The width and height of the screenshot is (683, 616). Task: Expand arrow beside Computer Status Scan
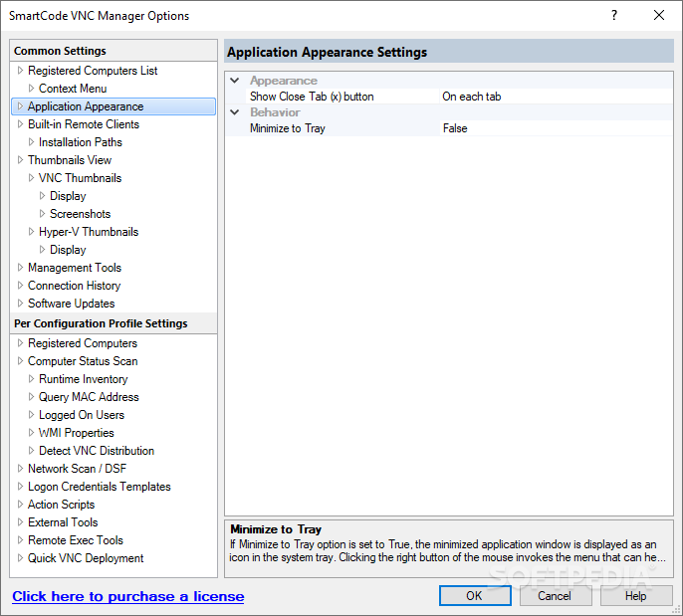coord(20,361)
